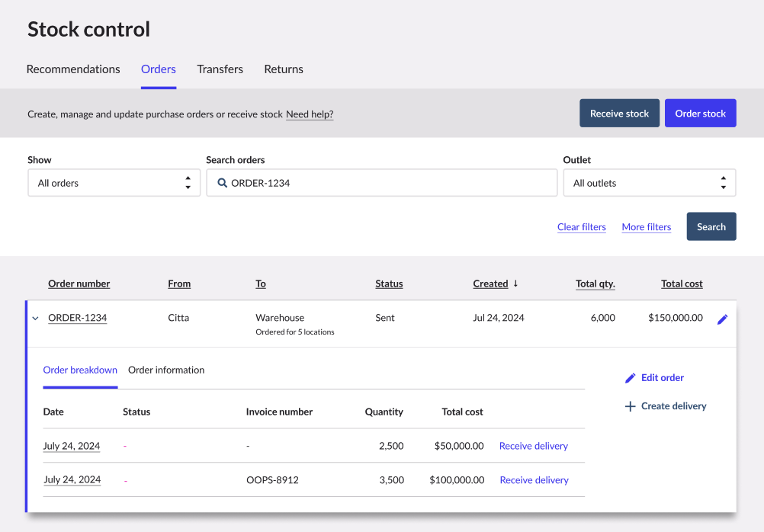This screenshot has height=532, width=764.
Task: Click the Sent status cell
Action: (x=385, y=318)
